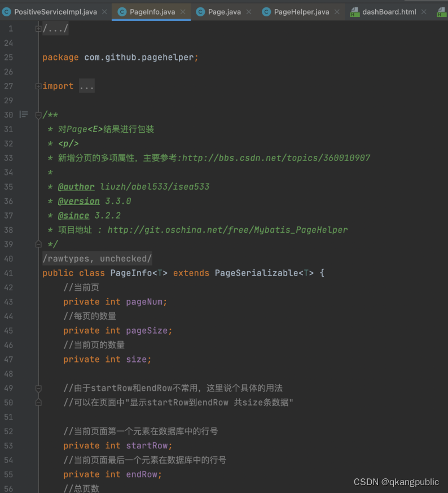Expand the collapsed import statements region
The image size is (448, 493).
tap(38, 86)
